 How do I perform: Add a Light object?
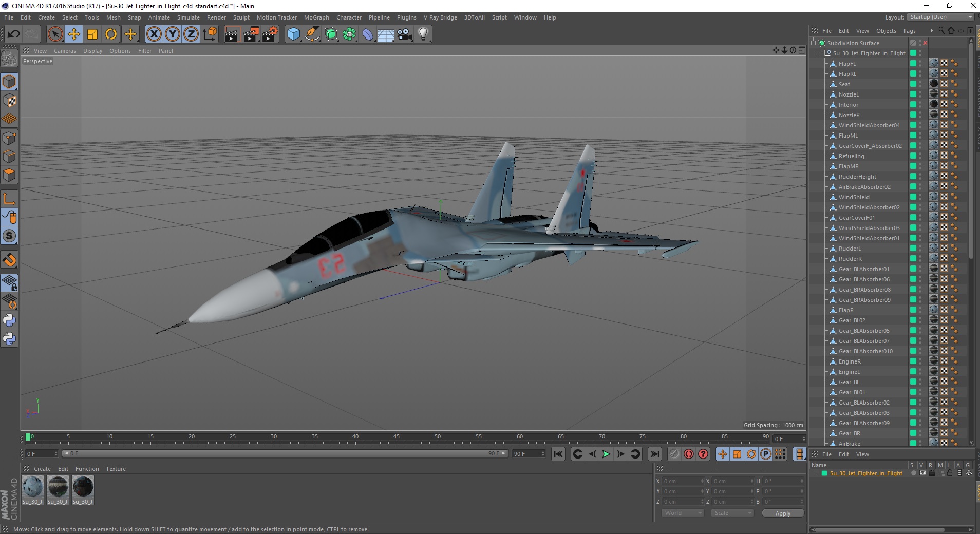(423, 34)
